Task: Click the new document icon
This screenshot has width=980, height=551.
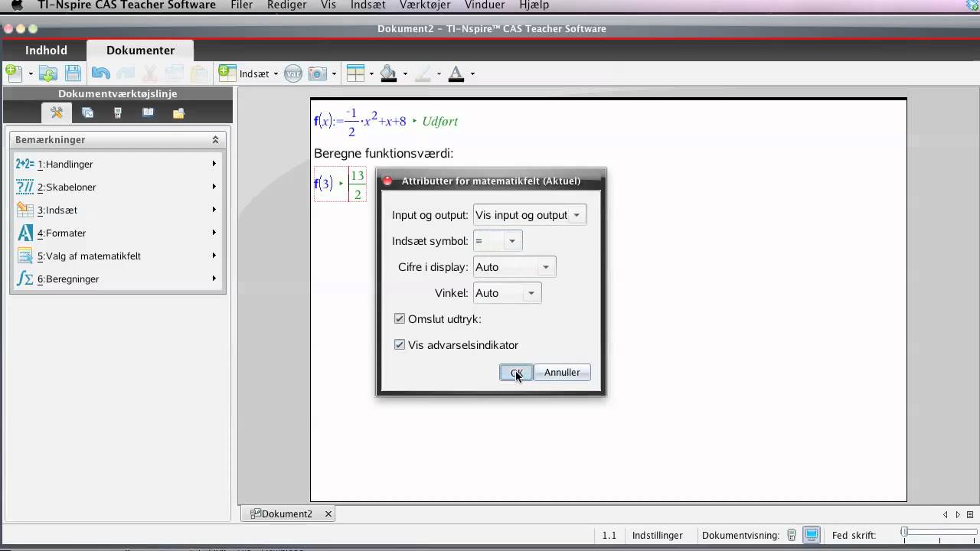Action: (x=14, y=73)
